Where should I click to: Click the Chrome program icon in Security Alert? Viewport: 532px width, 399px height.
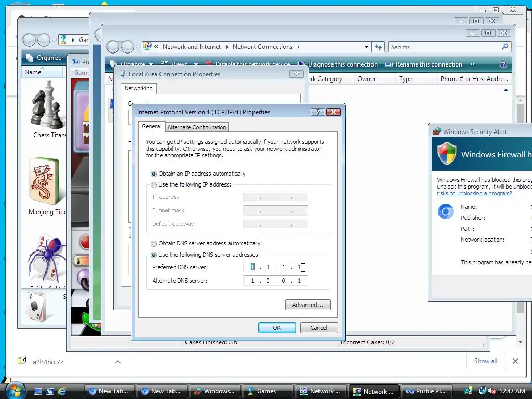[445, 211]
